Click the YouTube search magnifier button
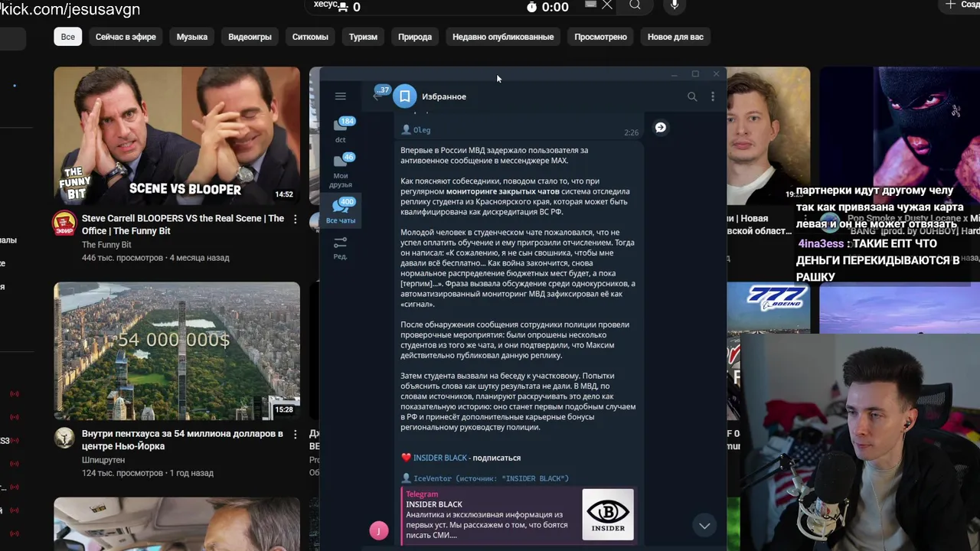 coord(635,5)
